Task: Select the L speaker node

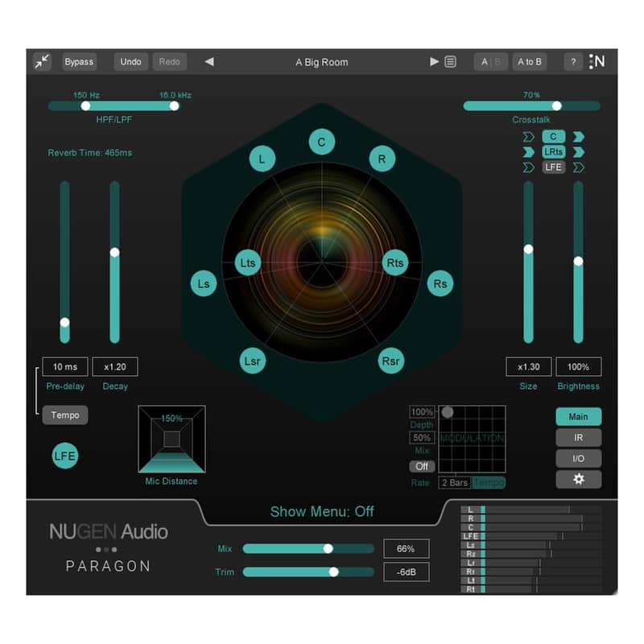Action: coord(262,159)
